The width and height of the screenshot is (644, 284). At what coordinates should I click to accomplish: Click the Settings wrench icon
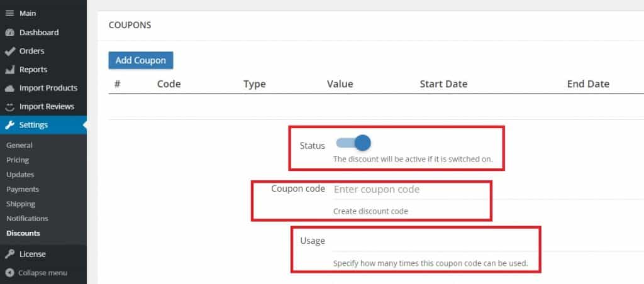9,125
